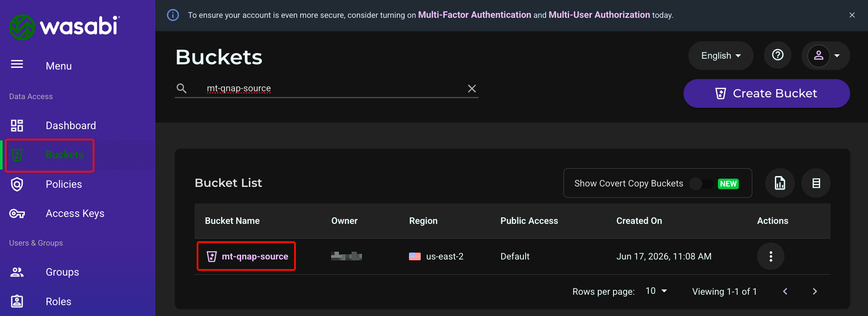Click the Bucket Name column header
868x316 pixels.
tap(232, 221)
